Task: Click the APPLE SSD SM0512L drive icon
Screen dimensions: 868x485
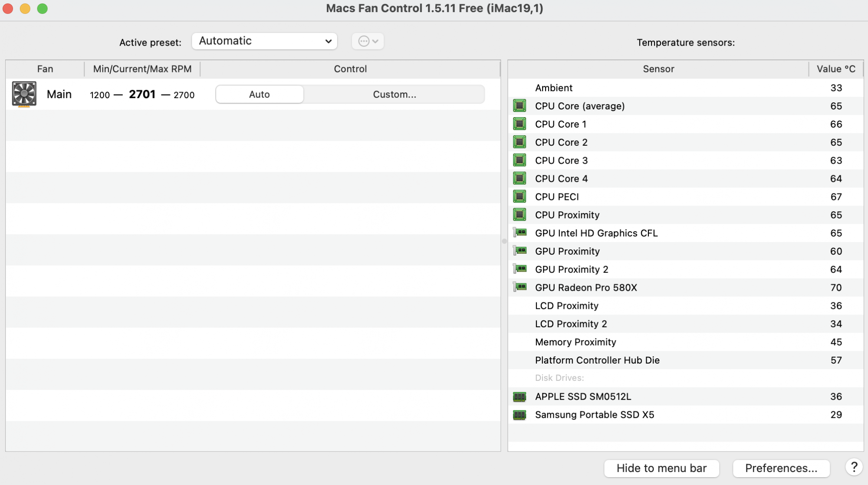Action: (x=519, y=397)
